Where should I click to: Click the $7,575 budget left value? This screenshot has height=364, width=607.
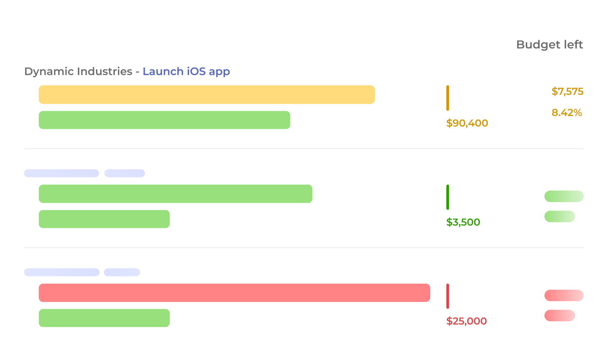(567, 92)
